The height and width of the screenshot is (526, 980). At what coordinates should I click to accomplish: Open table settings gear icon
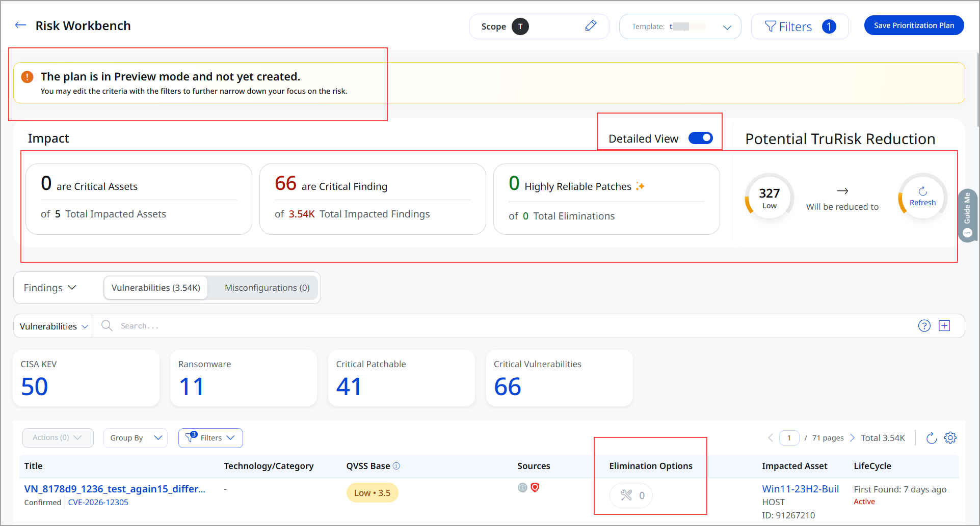click(x=950, y=438)
